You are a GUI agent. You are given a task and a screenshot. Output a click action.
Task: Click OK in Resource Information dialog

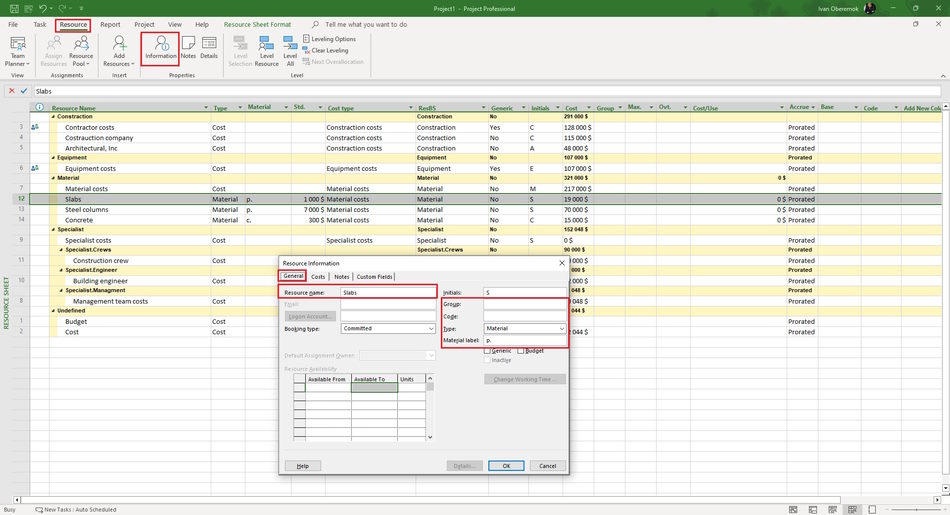[506, 466]
